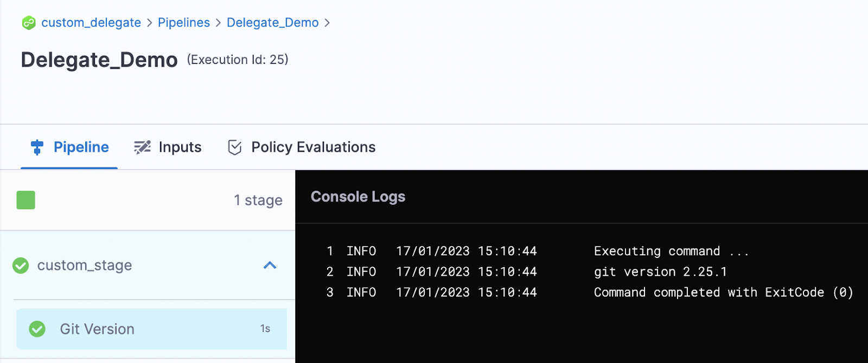Click the green success checkmark beside Git Version
868x363 pixels.
[x=37, y=329]
